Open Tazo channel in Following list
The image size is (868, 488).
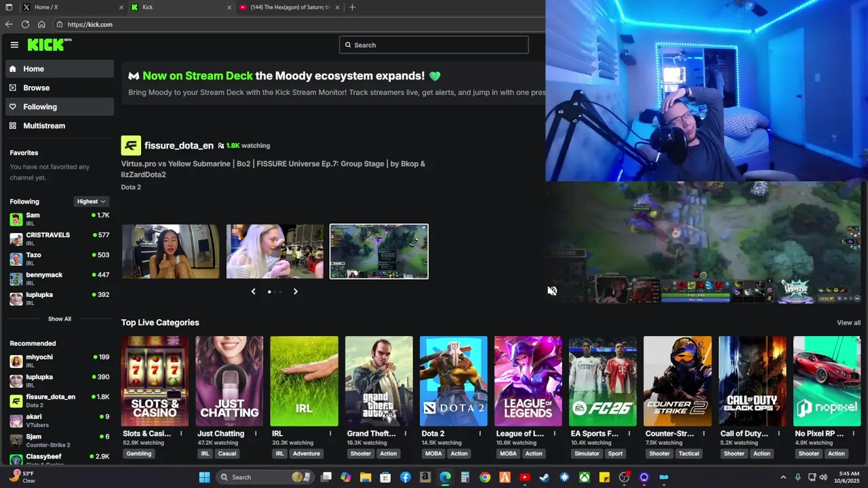(60, 259)
